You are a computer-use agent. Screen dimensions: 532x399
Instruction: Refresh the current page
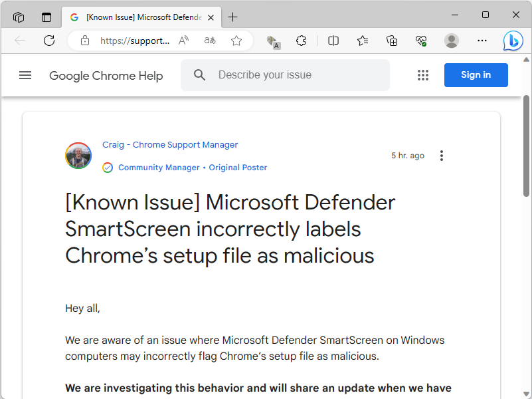[x=48, y=41]
